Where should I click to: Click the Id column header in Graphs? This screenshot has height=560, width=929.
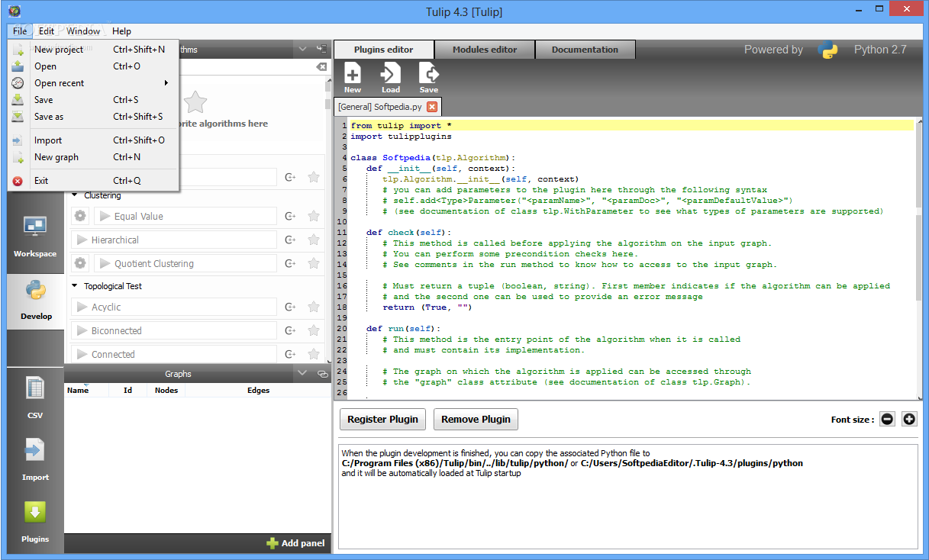pyautogui.click(x=128, y=390)
